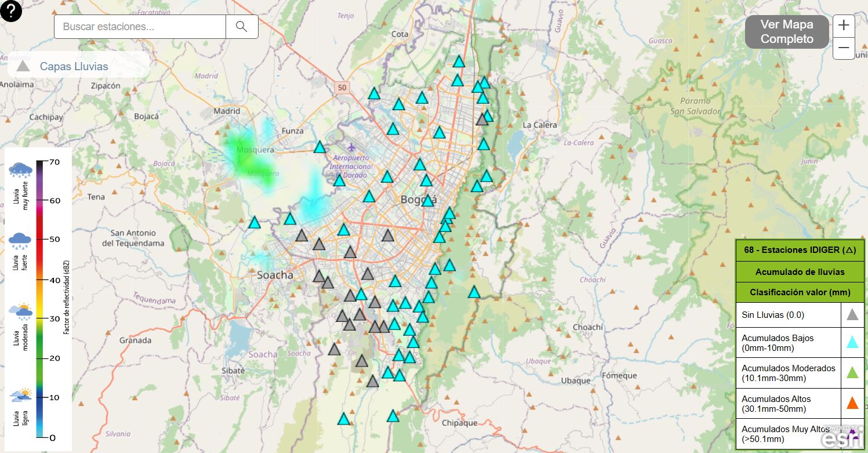The image size is (868, 453).
Task: Click the 'Clasificación valor (mm)' heading
Action: click(800, 292)
